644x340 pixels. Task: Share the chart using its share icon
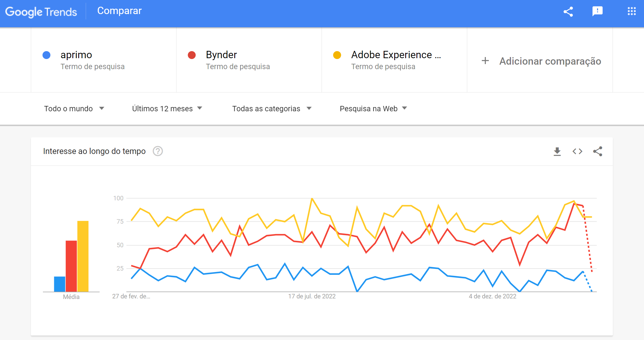click(598, 151)
